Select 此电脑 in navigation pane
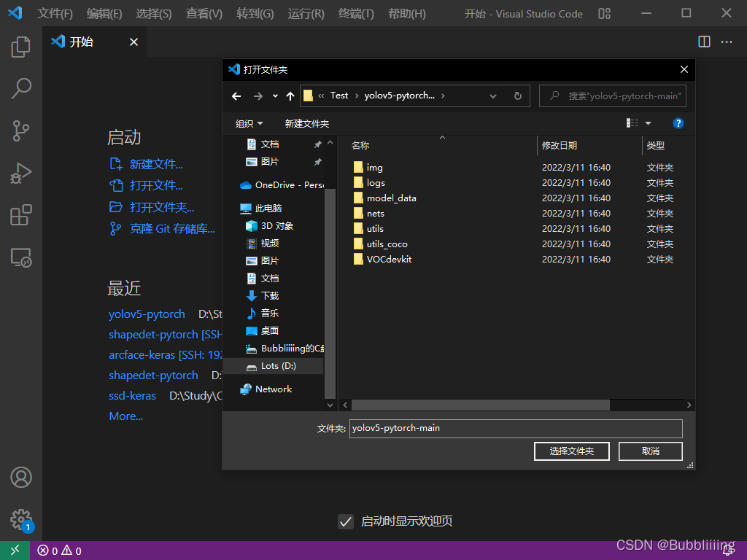The height and width of the screenshot is (560, 747). coord(260,208)
